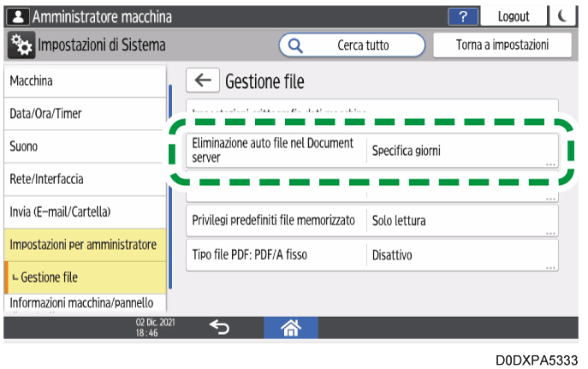Click the Amministratore macchina user icon
Image resolution: width=588 pixels, height=369 pixels.
[x=17, y=16]
